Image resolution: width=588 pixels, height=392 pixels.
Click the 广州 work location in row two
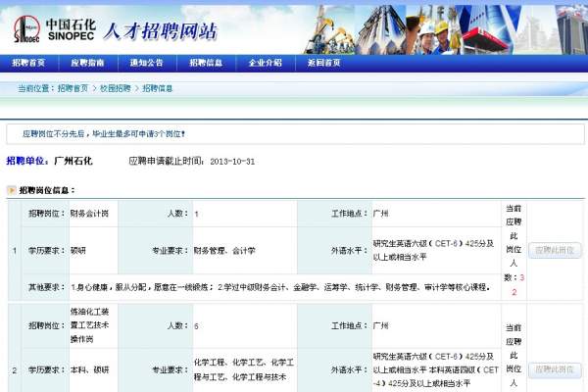click(x=380, y=325)
